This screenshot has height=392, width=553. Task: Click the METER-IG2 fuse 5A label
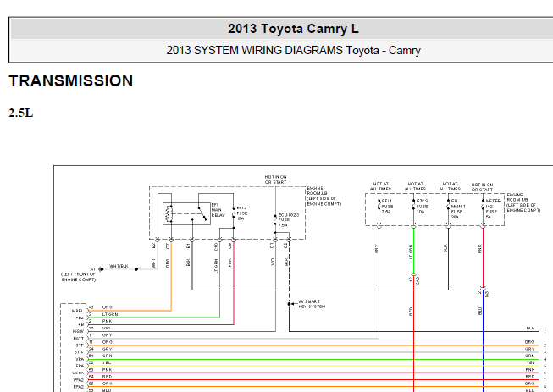[x=493, y=208]
